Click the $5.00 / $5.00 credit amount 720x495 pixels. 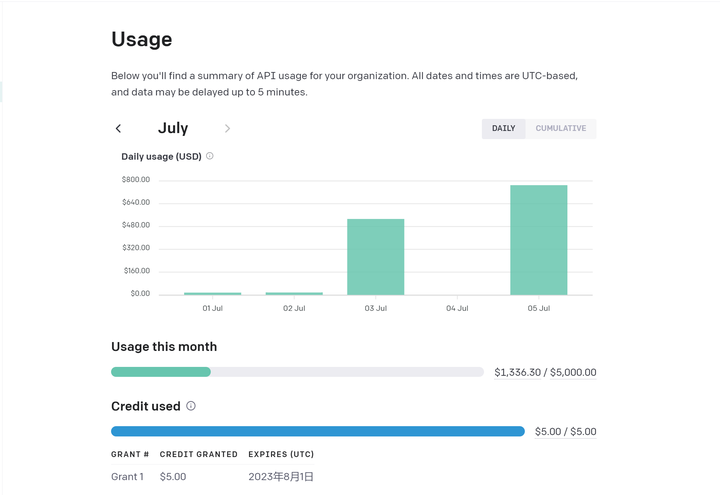[565, 432]
